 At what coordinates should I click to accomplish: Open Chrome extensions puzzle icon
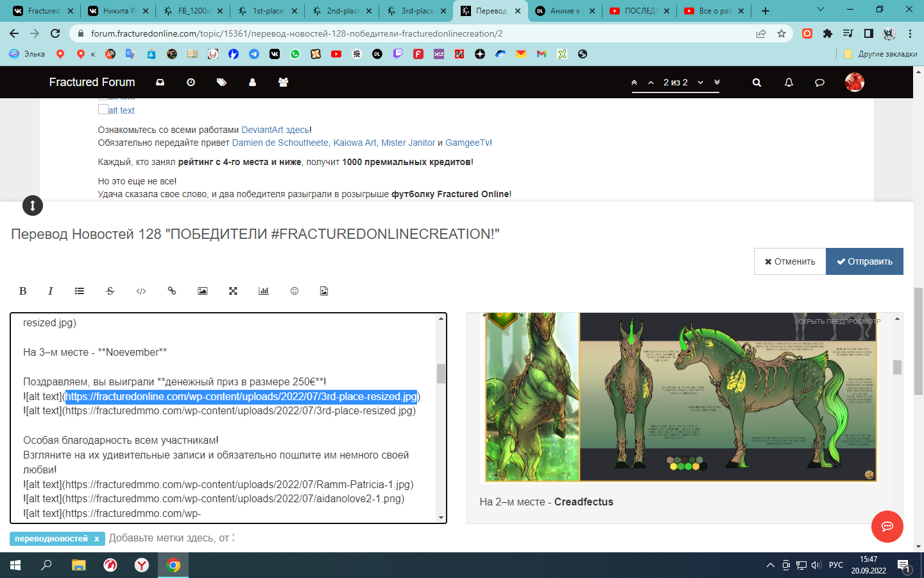tap(828, 33)
